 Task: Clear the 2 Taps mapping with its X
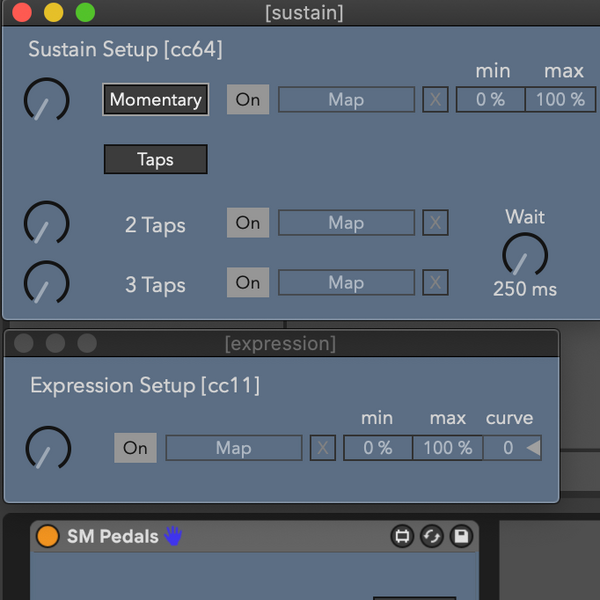[435, 223]
